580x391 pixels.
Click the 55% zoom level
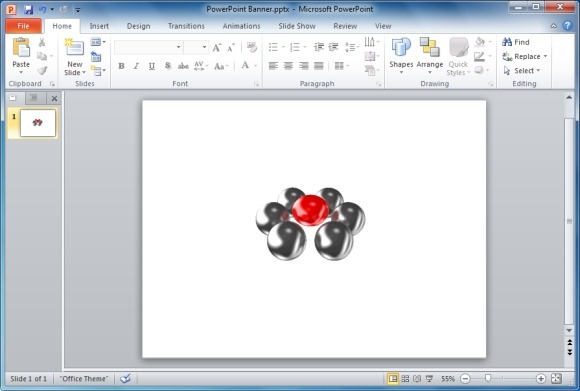(448, 378)
